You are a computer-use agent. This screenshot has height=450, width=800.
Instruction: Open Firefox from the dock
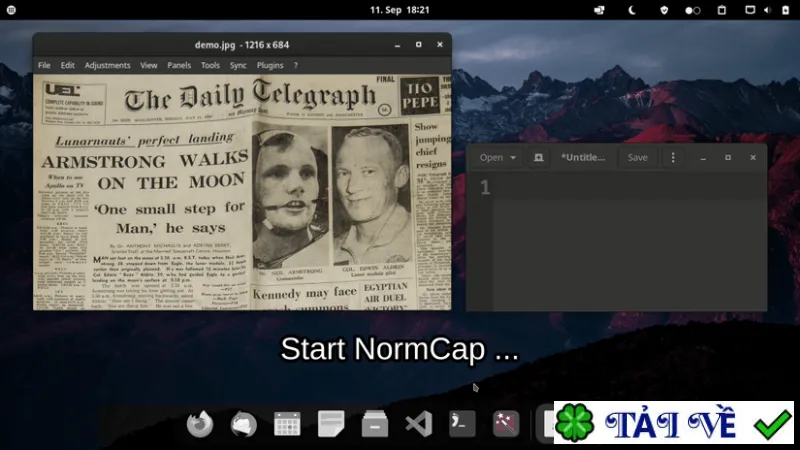(x=199, y=424)
